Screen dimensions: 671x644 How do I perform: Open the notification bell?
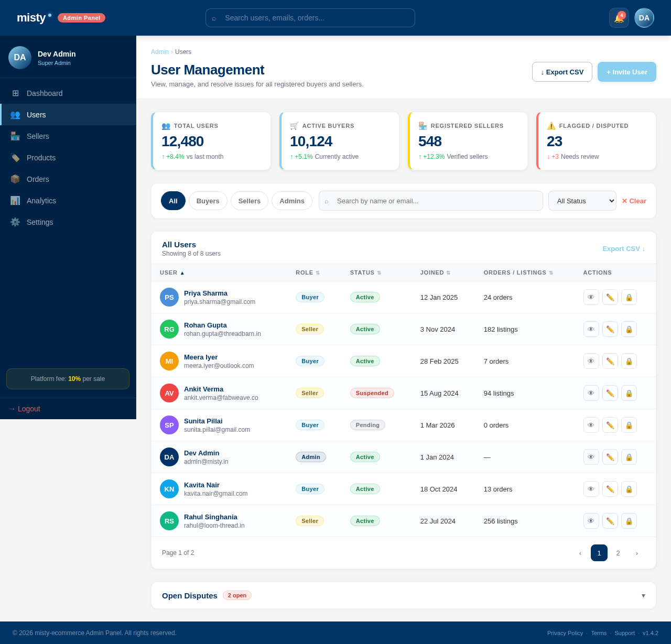click(619, 17)
